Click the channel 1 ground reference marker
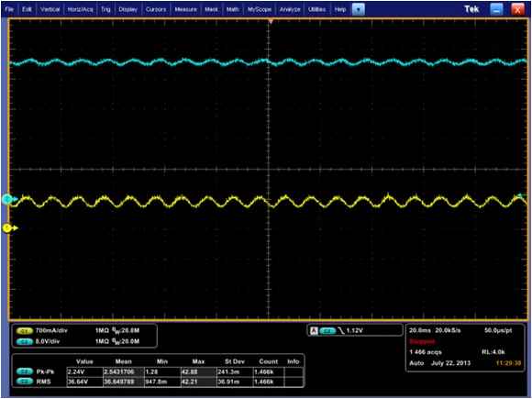Image resolution: width=532 pixels, height=399 pixels. tap(10, 228)
